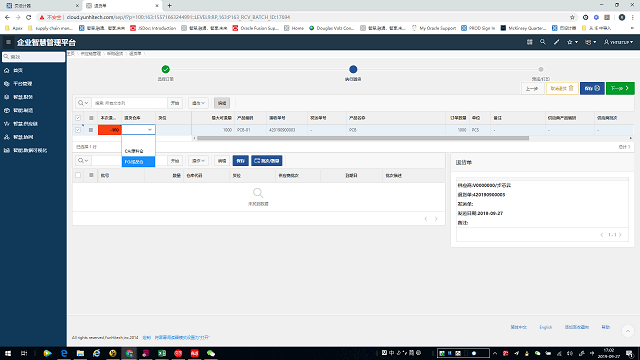Click the red -900 quantity cell
Viewport: 640px width, 360px height.
click(x=109, y=130)
